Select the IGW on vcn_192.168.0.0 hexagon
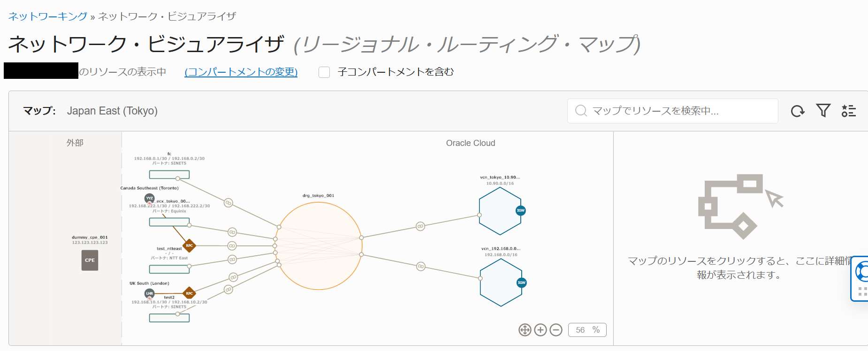The image size is (868, 351). [x=521, y=282]
